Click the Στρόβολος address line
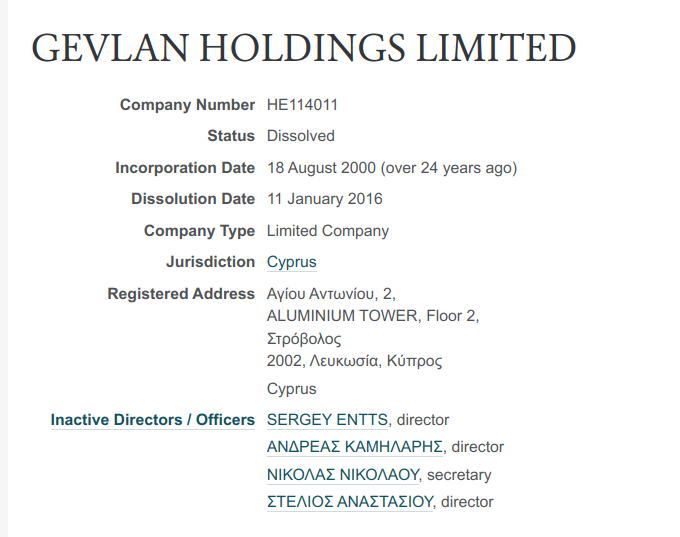 click(304, 338)
